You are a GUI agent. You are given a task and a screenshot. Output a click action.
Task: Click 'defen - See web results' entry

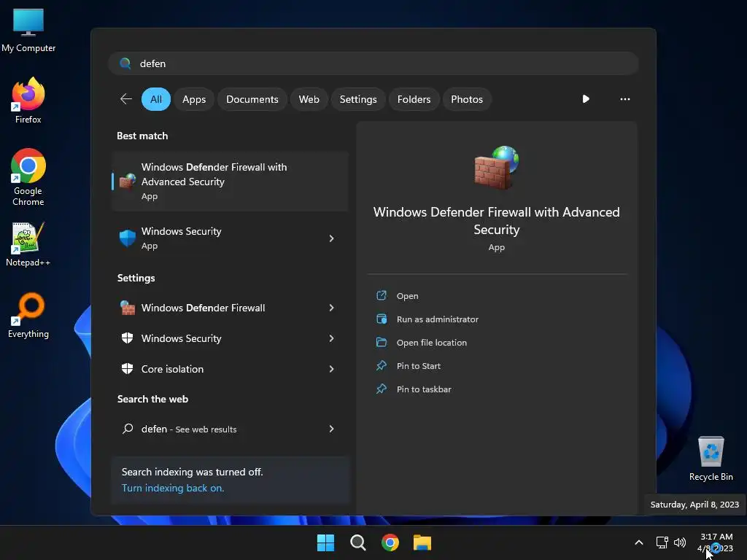(x=230, y=429)
